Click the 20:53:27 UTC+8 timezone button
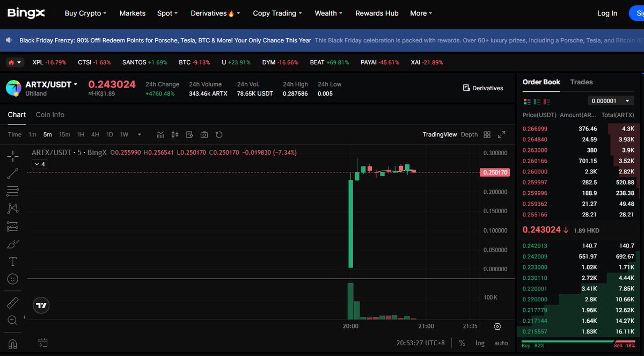This screenshot has height=356, width=644. click(421, 343)
